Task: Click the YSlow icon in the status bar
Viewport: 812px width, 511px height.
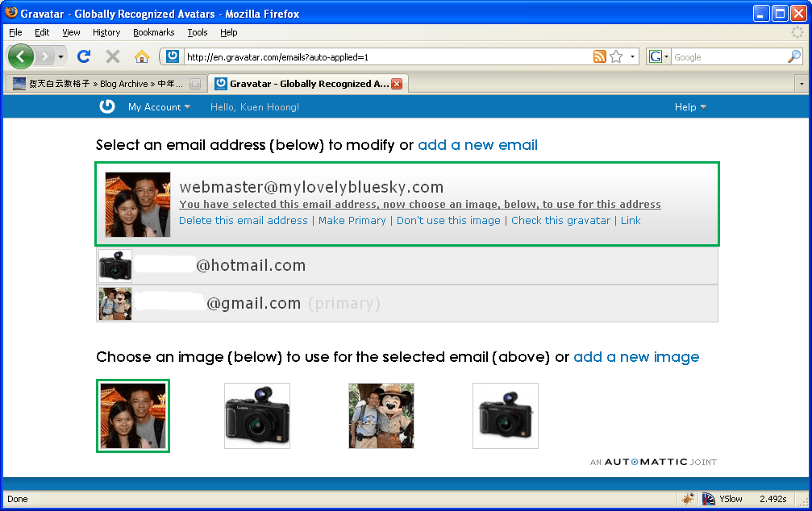Action: coord(709,499)
